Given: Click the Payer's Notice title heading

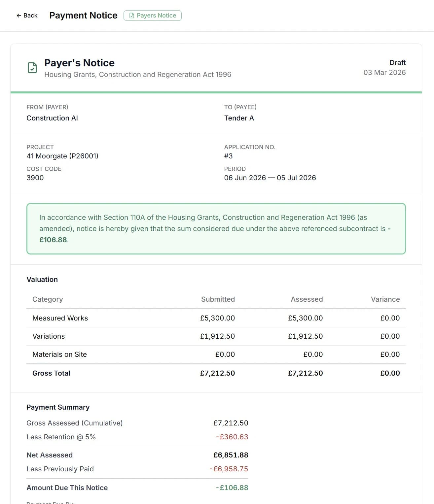Looking at the screenshot, I should click(79, 62).
